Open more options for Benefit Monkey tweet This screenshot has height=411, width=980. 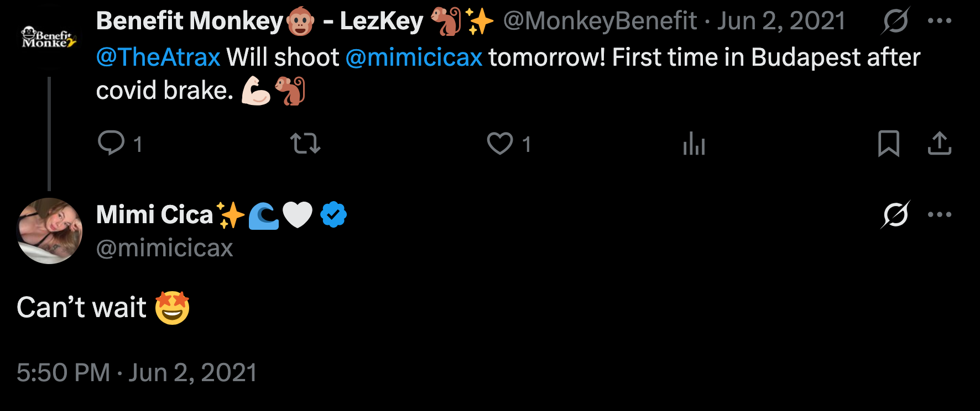(939, 21)
